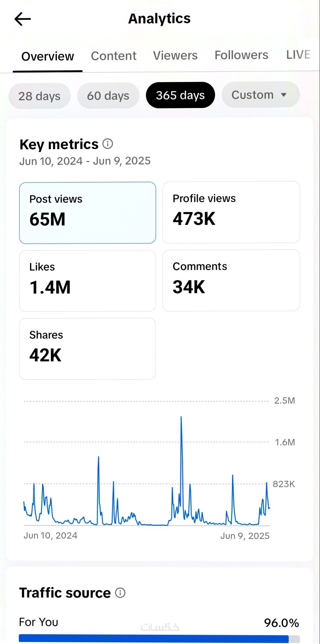Select the 60 days range
This screenshot has width=320, height=644.
coord(108,96)
